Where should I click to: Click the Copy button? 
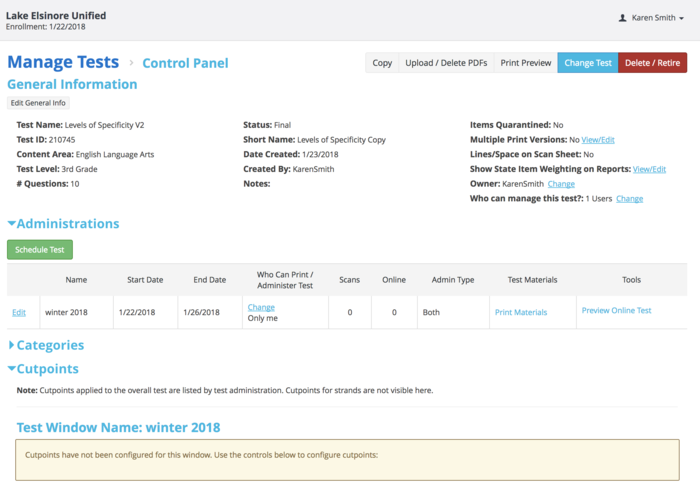click(x=382, y=63)
